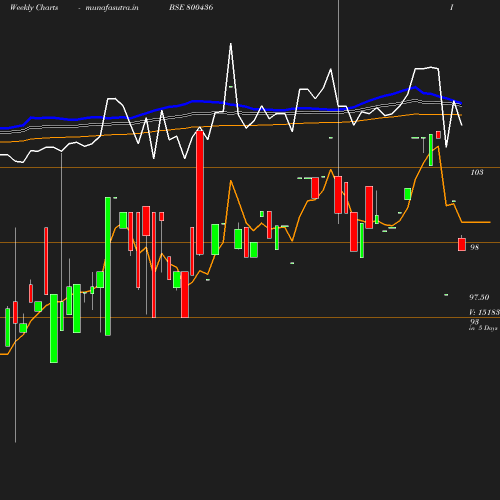Click the '98' price level label
Viewport: 500px width, 500px height.
(x=474, y=247)
